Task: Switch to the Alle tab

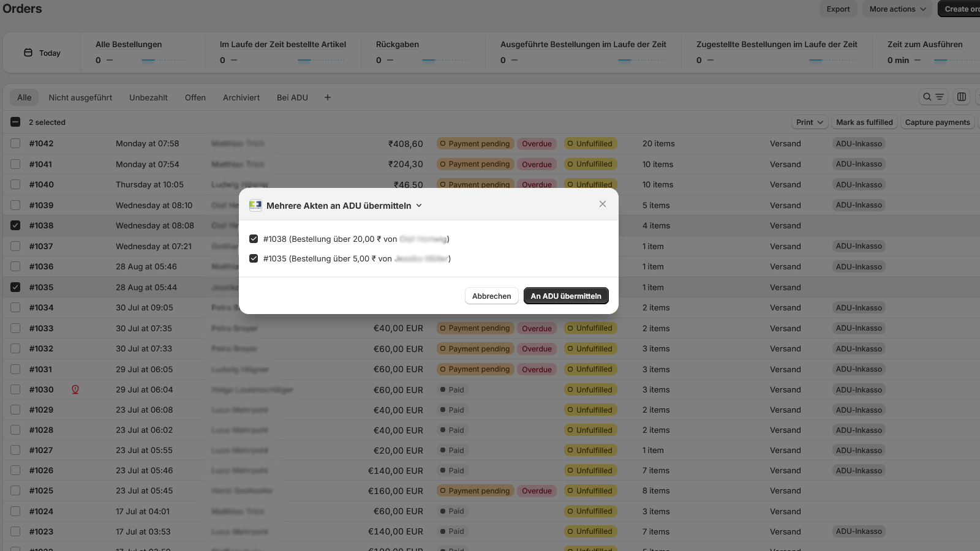Action: [x=24, y=97]
